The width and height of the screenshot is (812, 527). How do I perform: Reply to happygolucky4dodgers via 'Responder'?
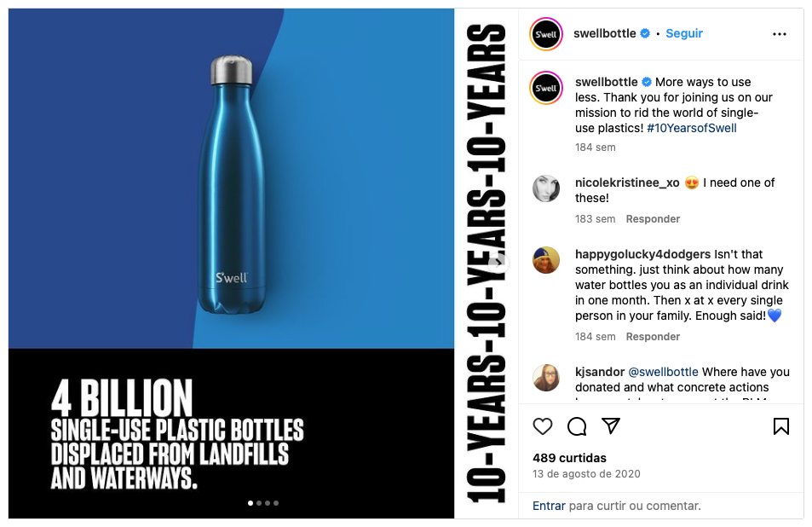click(653, 336)
